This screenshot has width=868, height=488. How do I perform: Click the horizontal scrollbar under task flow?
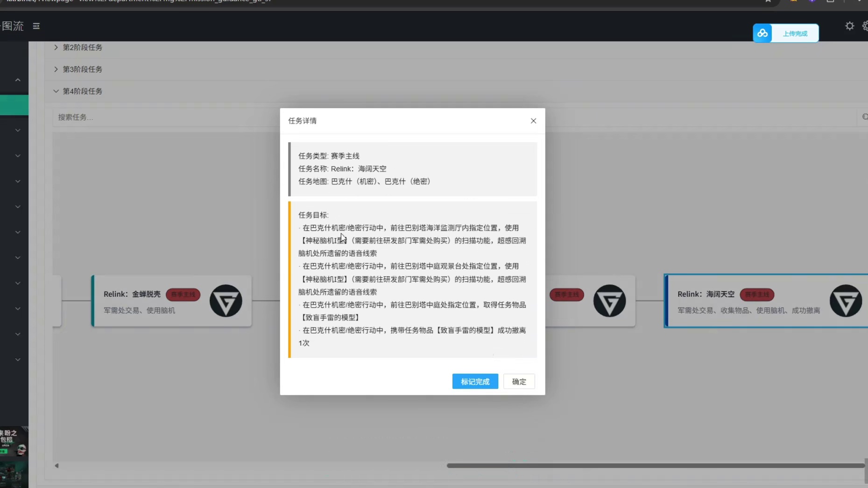[654, 466]
